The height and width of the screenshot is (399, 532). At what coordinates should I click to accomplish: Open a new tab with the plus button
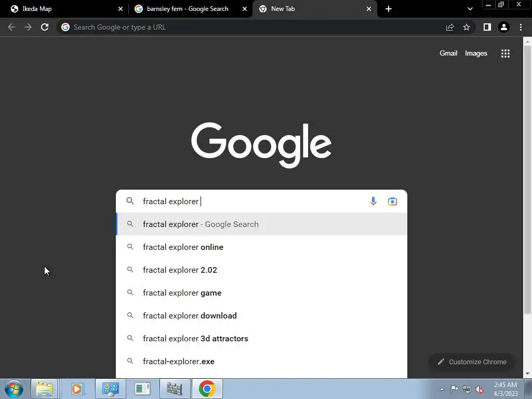click(389, 9)
